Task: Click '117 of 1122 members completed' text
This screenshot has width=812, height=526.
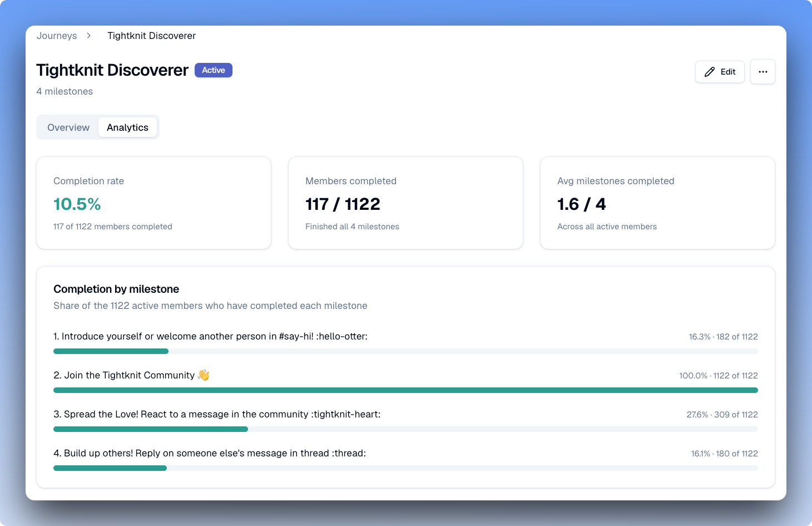Action: click(x=113, y=227)
